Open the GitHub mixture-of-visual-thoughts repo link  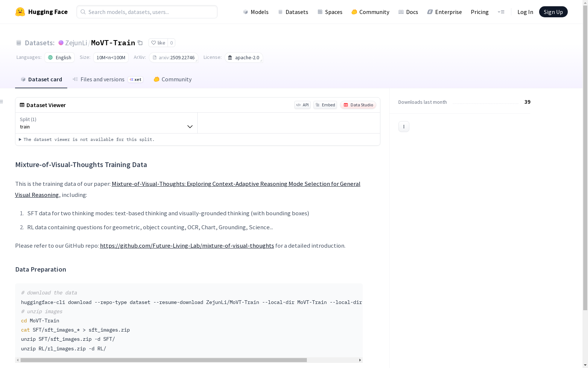(187, 245)
